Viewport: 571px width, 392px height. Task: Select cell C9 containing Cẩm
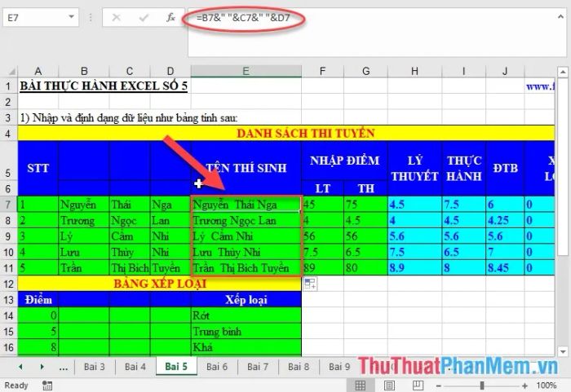click(130, 236)
